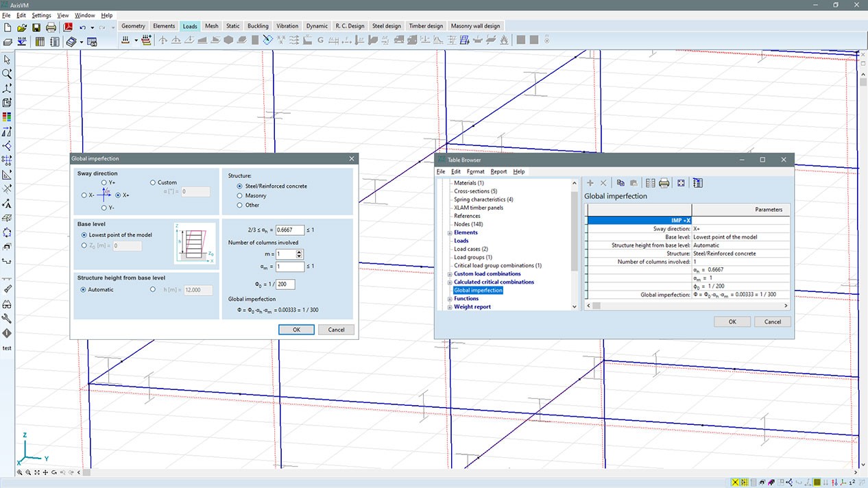Click the Table Browser tree vertical scrollbar
The height and width of the screenshot is (488, 868).
click(x=575, y=245)
